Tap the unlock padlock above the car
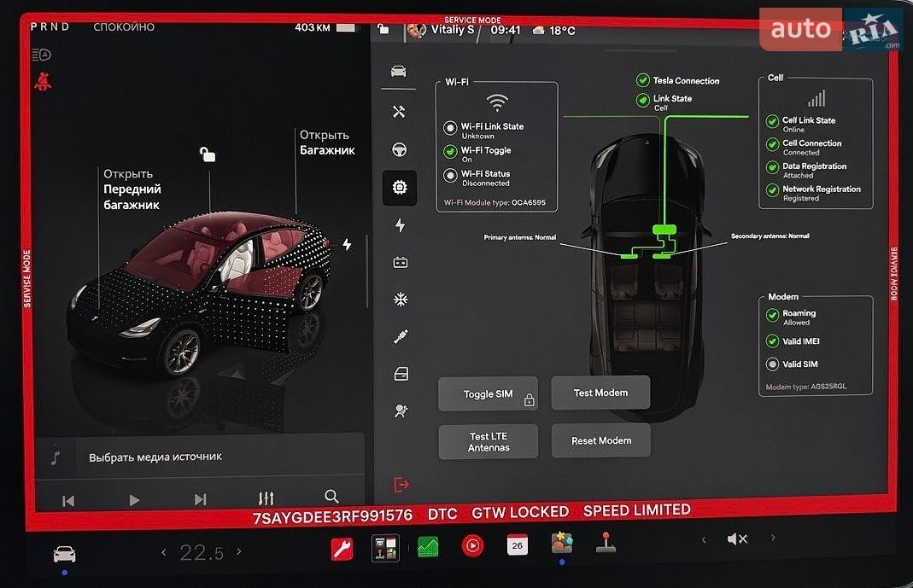This screenshot has height=588, width=913. click(208, 154)
